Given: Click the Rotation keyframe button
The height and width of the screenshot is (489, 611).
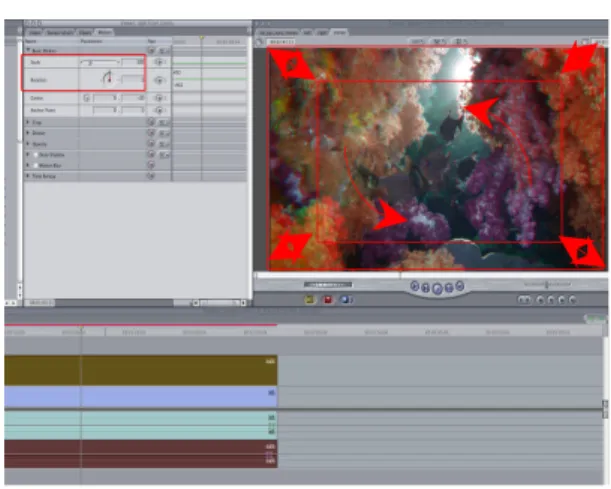Looking at the screenshot, I should [159, 80].
